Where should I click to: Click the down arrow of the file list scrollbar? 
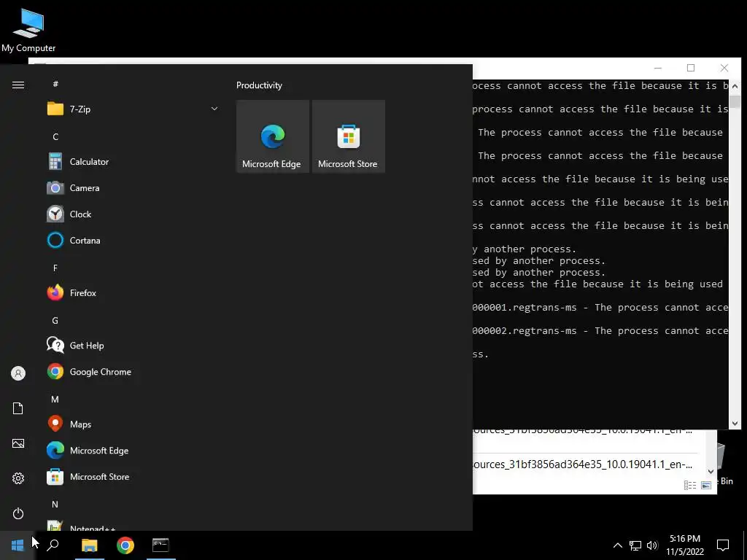point(711,472)
